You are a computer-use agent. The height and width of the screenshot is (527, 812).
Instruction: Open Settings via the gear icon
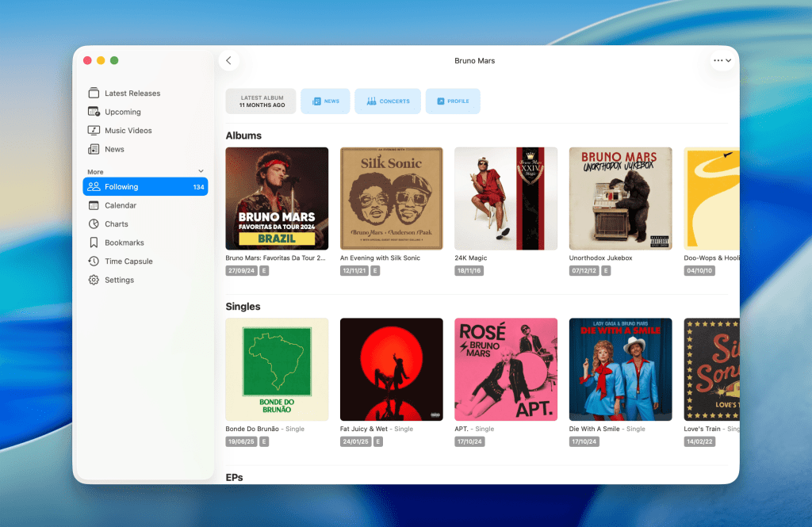click(x=94, y=280)
